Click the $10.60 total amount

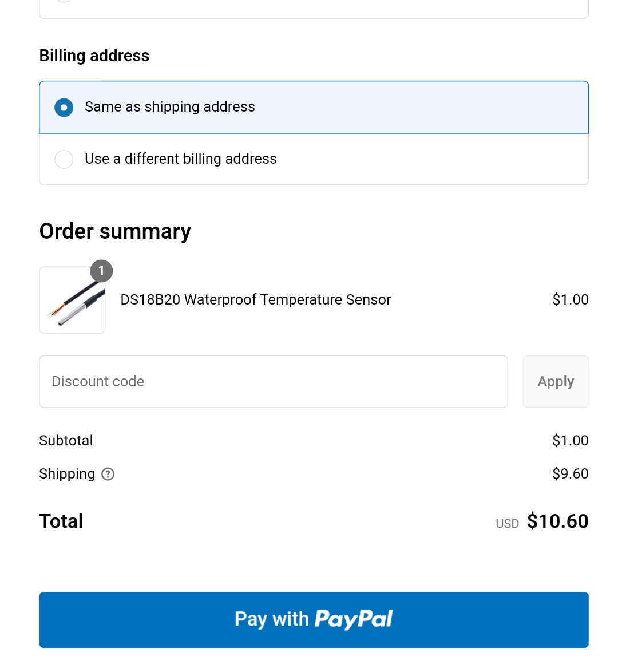tap(557, 521)
